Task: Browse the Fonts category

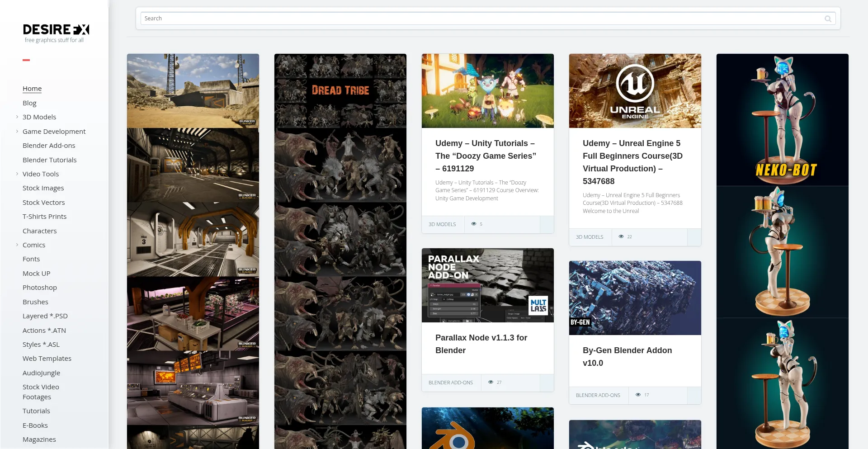Action: 31,259
